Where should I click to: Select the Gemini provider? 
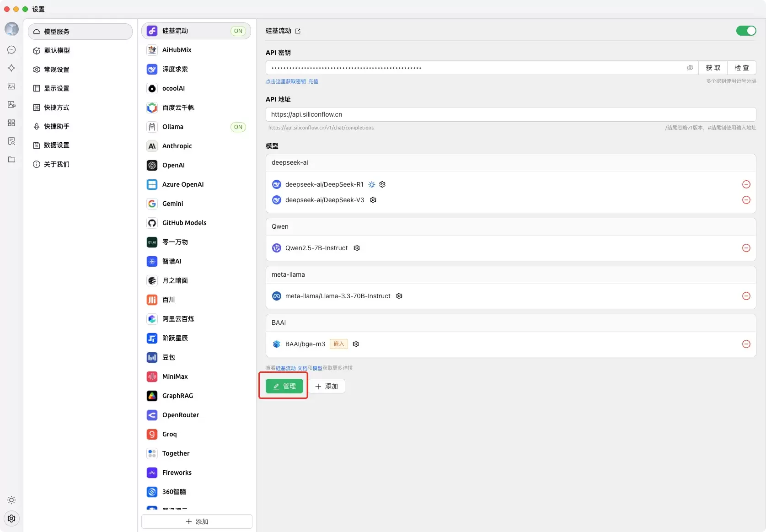pyautogui.click(x=196, y=204)
